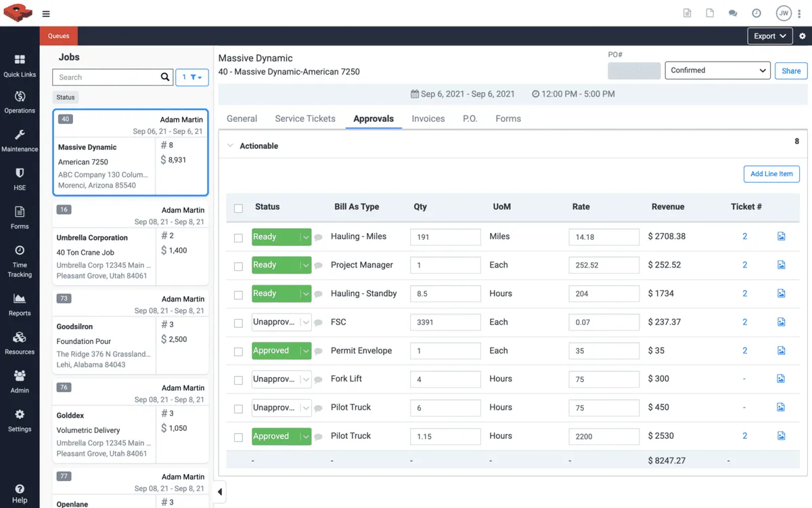812x508 pixels.
Task: Open the clock history icon in the top bar
Action: click(x=757, y=13)
